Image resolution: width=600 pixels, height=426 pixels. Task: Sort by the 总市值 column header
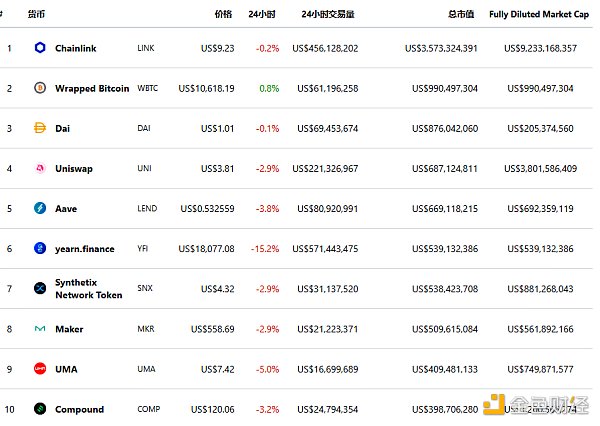point(460,15)
